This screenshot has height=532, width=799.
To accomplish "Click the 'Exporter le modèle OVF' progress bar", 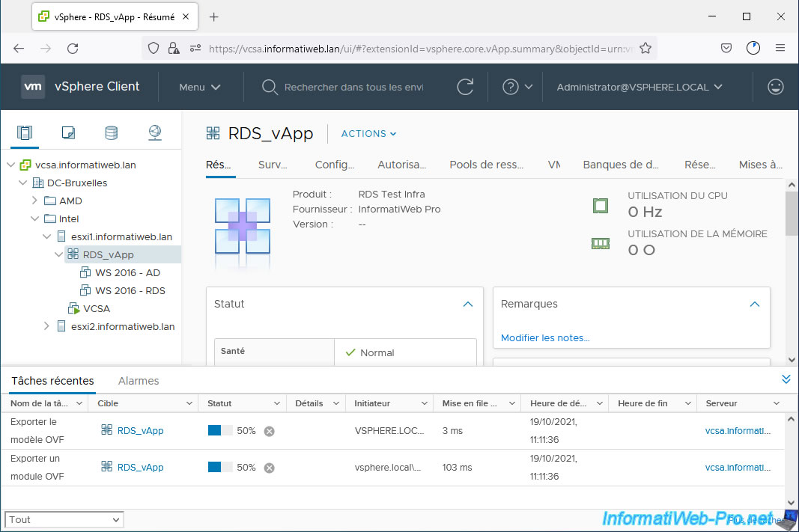I will (220, 431).
